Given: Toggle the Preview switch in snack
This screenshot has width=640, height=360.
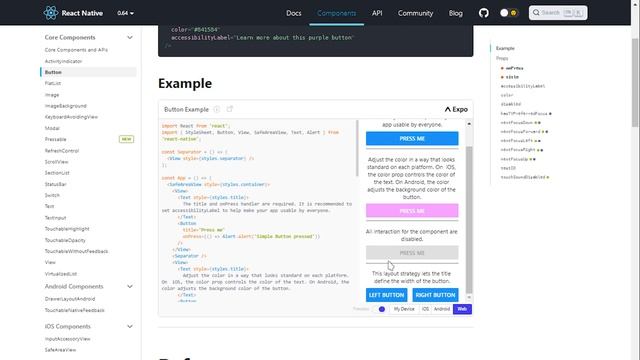Looking at the screenshot, I should [380, 309].
